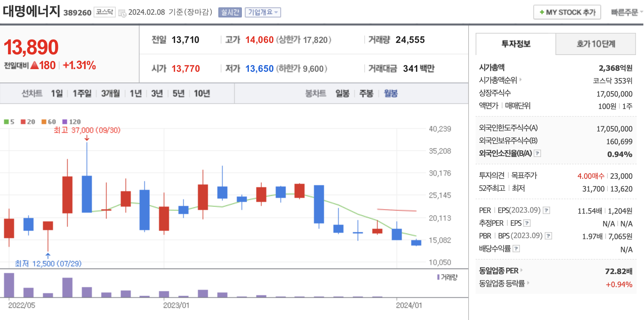Select 주봉 candle chart
The width and height of the screenshot is (644, 320).
(366, 93)
